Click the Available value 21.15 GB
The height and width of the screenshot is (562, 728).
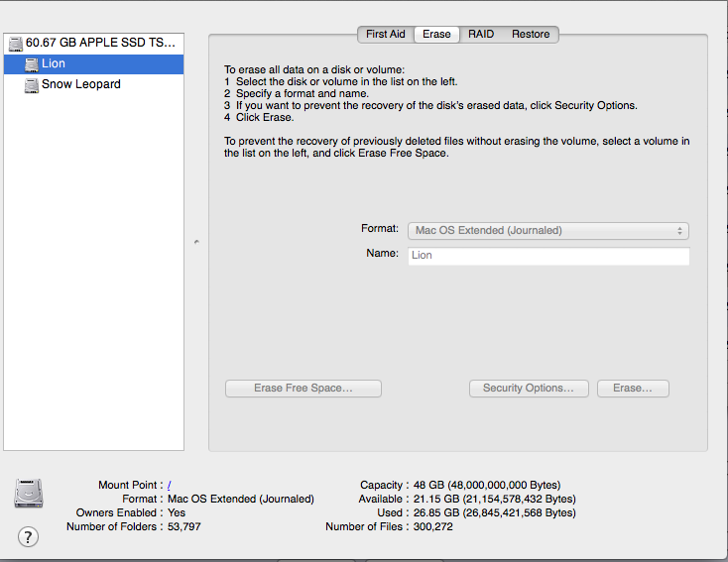495,499
